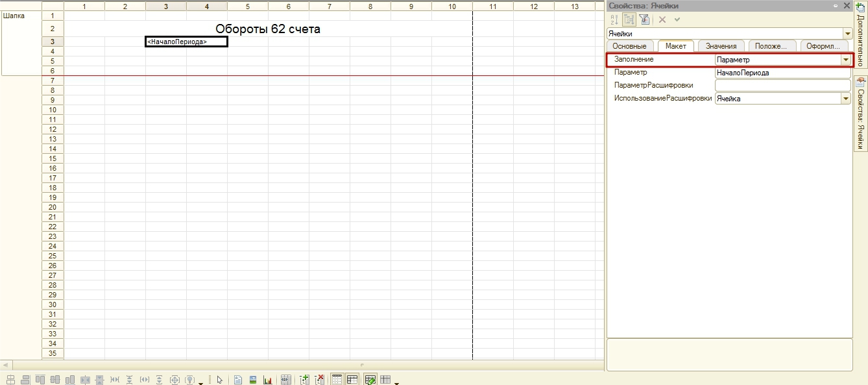Click the table grid icon at the toolbar's right end
Viewport: 868px width, 385px height.
(385, 380)
